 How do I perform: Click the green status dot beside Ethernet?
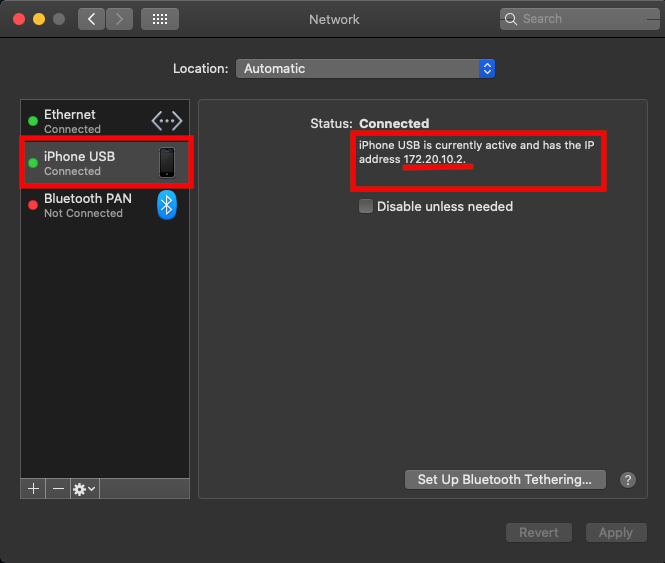coord(33,121)
